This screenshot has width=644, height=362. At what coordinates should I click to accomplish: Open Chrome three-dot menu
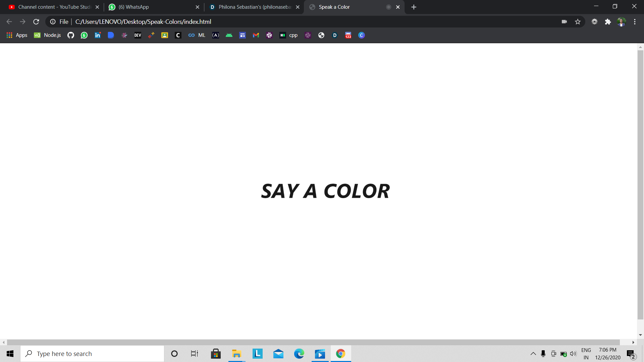tap(635, 22)
